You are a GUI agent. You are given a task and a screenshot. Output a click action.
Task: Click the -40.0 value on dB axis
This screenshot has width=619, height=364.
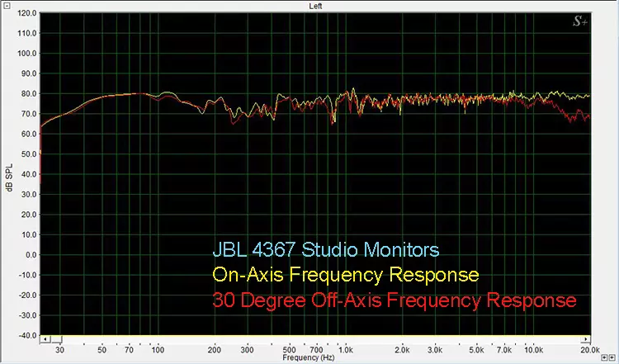pyautogui.click(x=27, y=336)
